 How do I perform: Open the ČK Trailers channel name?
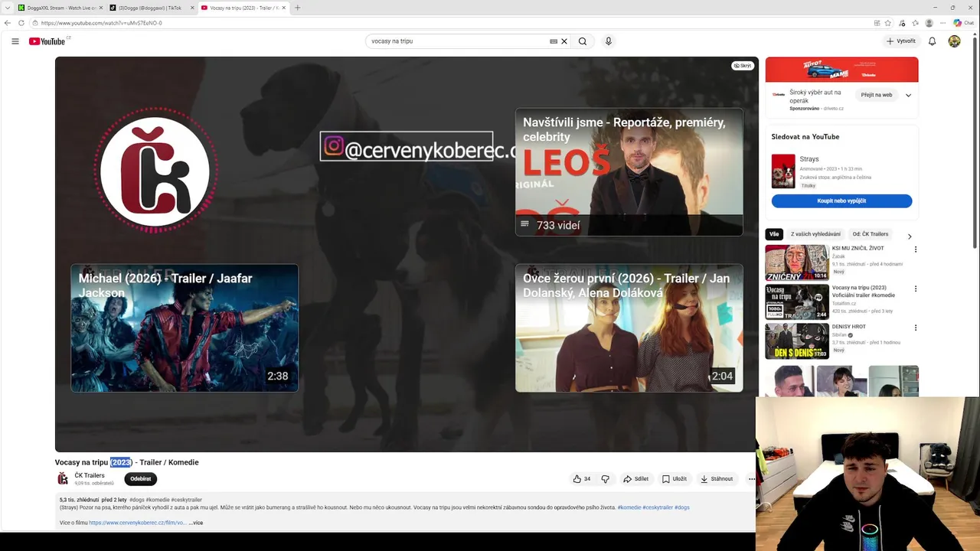90,475
